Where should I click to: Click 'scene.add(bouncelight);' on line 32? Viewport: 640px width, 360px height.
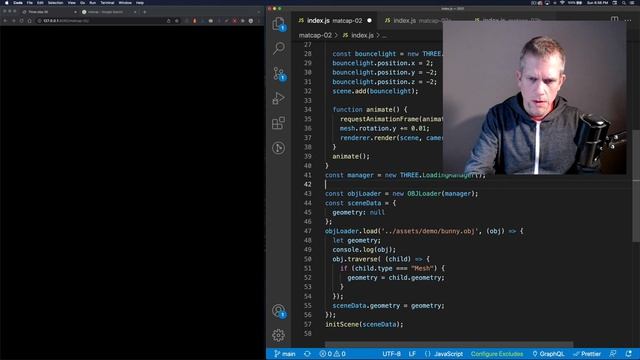(375, 91)
